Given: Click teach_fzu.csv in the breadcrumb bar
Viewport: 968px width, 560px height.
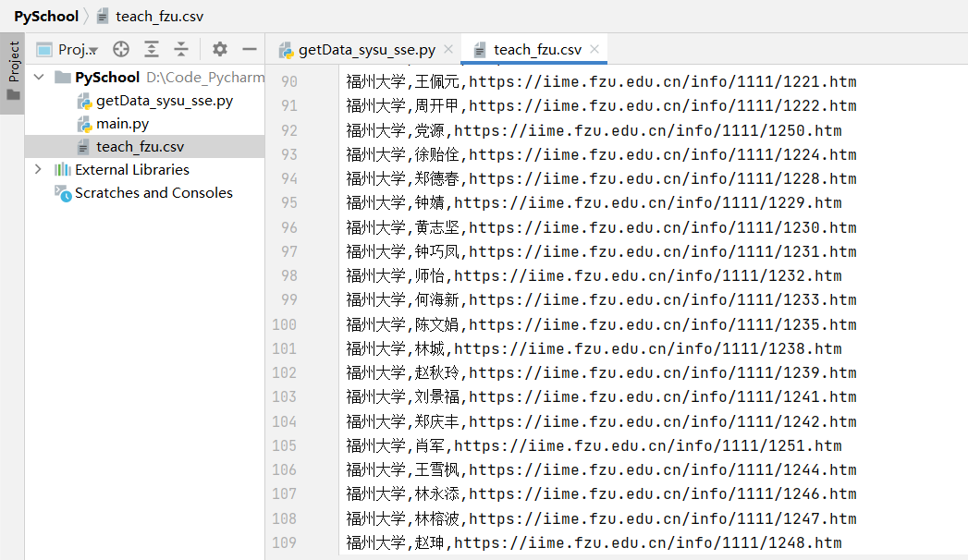Looking at the screenshot, I should point(159,16).
